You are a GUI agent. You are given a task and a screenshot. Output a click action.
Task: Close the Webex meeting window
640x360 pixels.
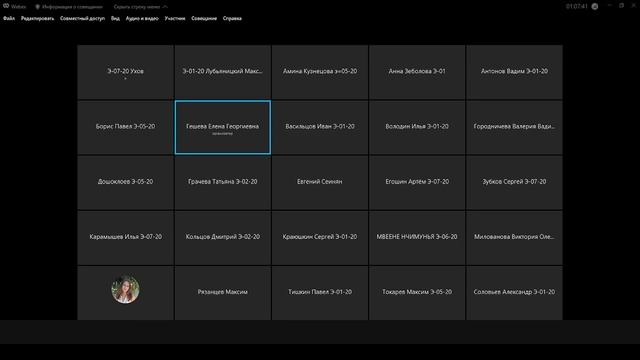tap(633, 6)
